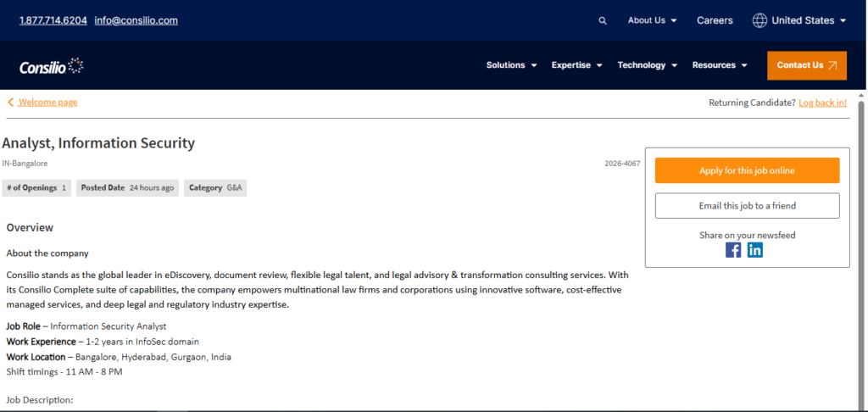Click the globe region icon

pos(760,20)
